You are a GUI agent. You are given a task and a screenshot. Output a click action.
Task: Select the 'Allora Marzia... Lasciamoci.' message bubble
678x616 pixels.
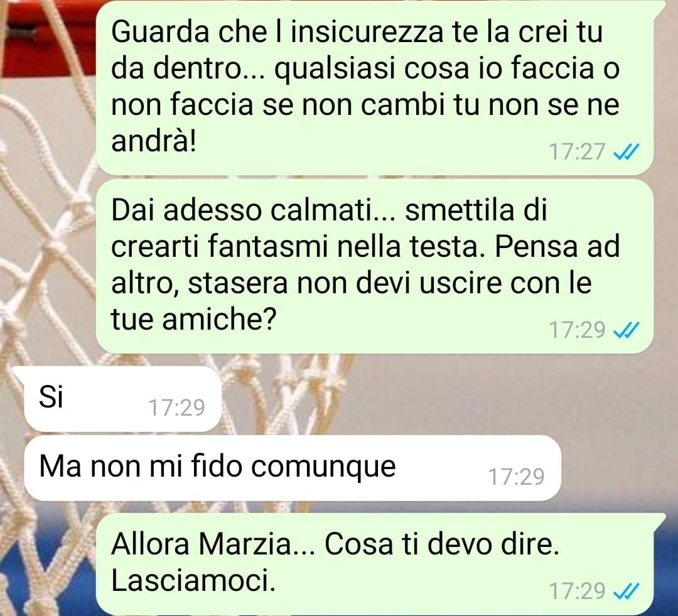coord(374,564)
